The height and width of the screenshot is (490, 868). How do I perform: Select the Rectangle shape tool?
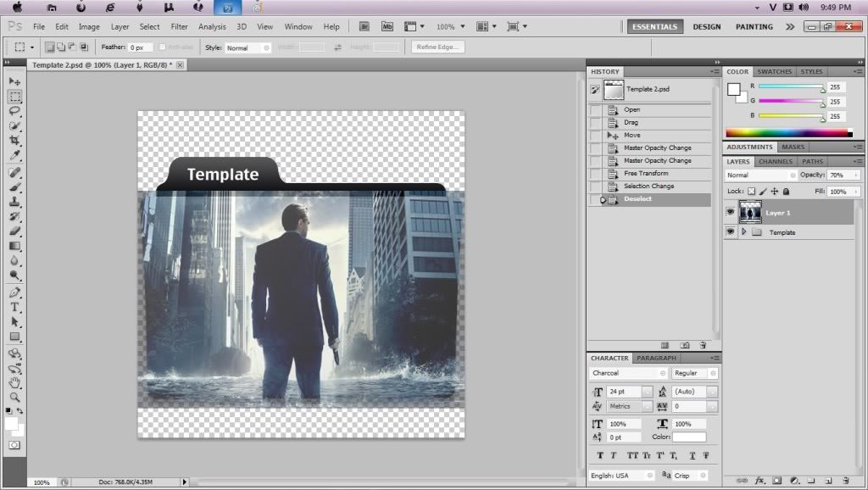click(14, 337)
